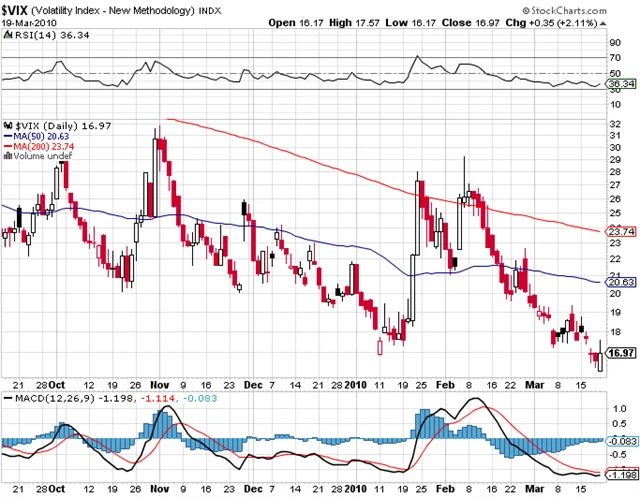Viewport: 640px width, 498px height.
Task: Click the Oct label below the MACD panel
Action: click(57, 489)
